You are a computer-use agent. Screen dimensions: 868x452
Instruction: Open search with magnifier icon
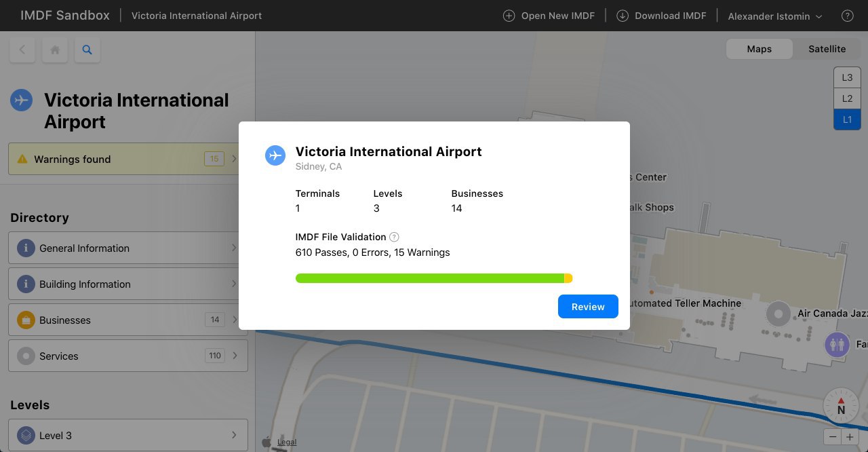point(87,50)
